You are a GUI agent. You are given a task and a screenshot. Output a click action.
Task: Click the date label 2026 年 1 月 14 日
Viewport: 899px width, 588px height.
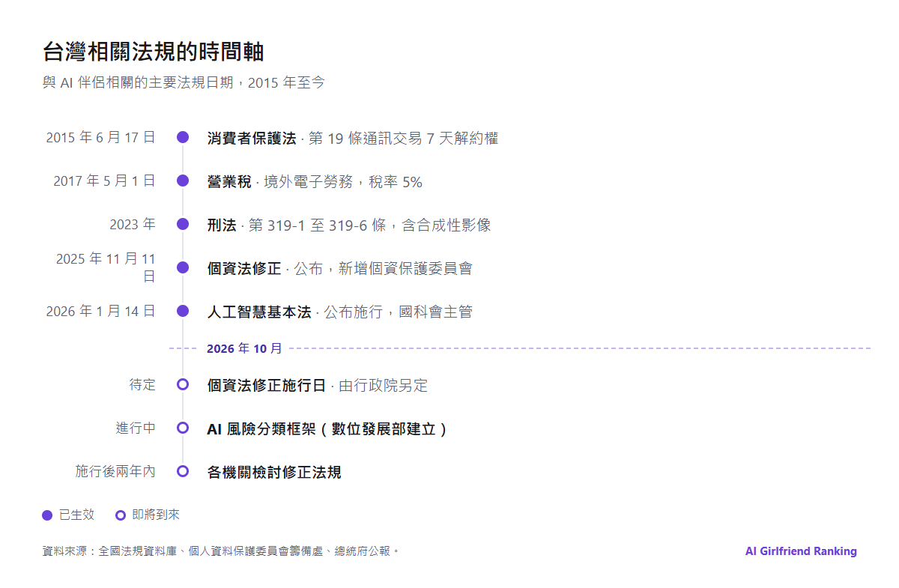point(101,311)
